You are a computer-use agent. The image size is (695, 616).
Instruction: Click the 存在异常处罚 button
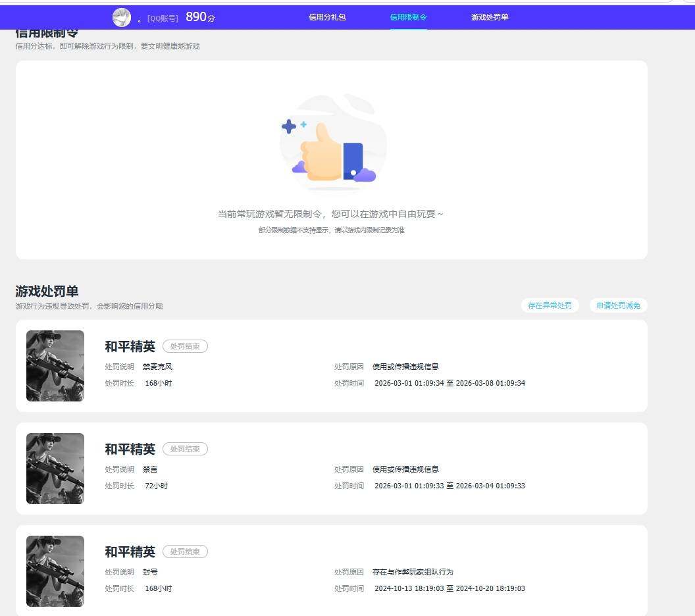(x=550, y=305)
